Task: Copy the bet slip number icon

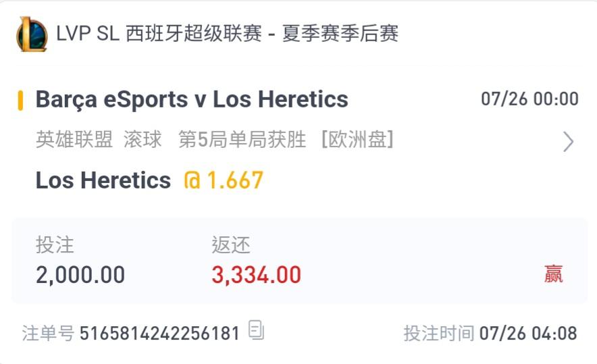Action: pos(256,330)
